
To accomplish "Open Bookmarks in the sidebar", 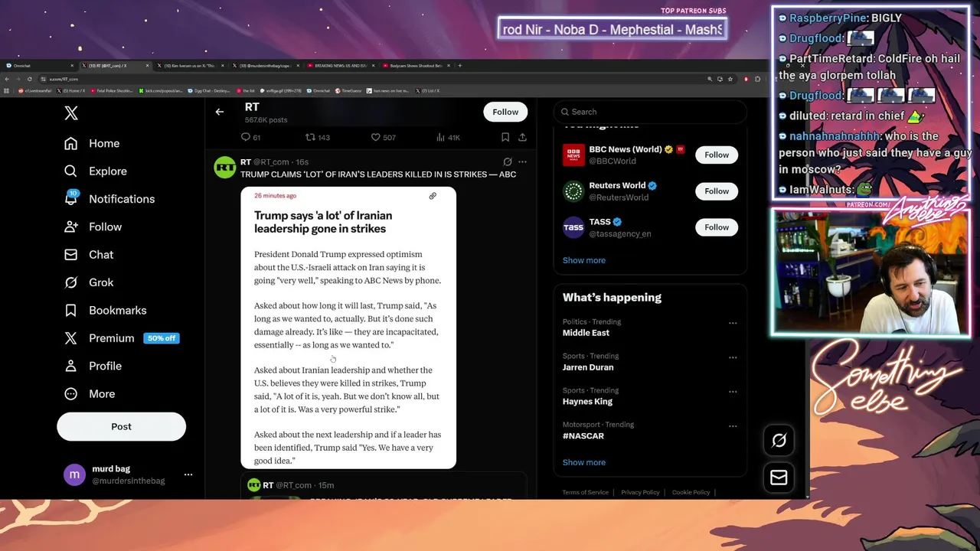I will click(x=106, y=310).
